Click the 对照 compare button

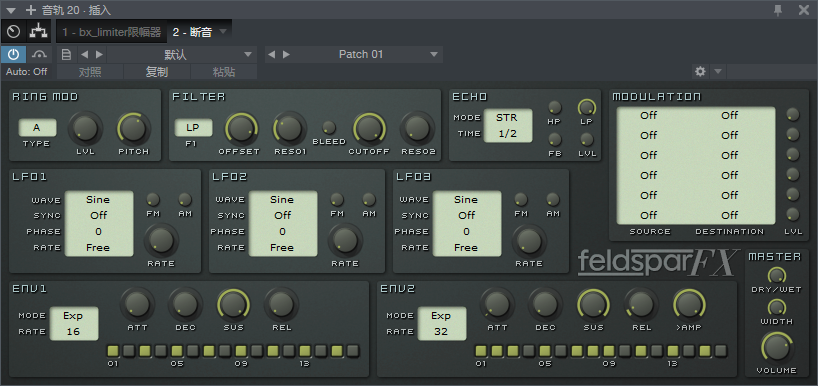pyautogui.click(x=90, y=72)
